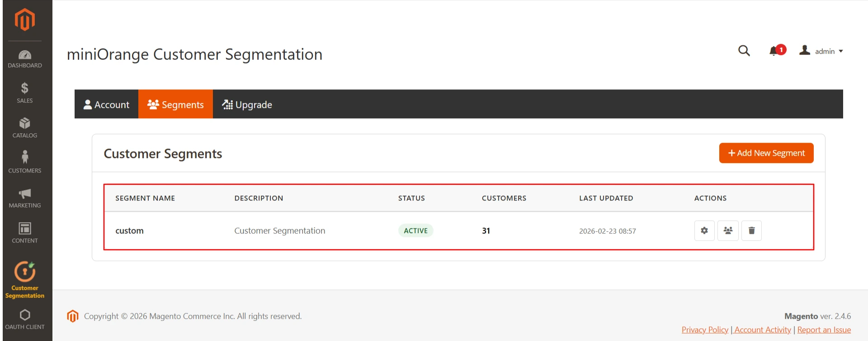Click the custom segment name

pyautogui.click(x=129, y=231)
